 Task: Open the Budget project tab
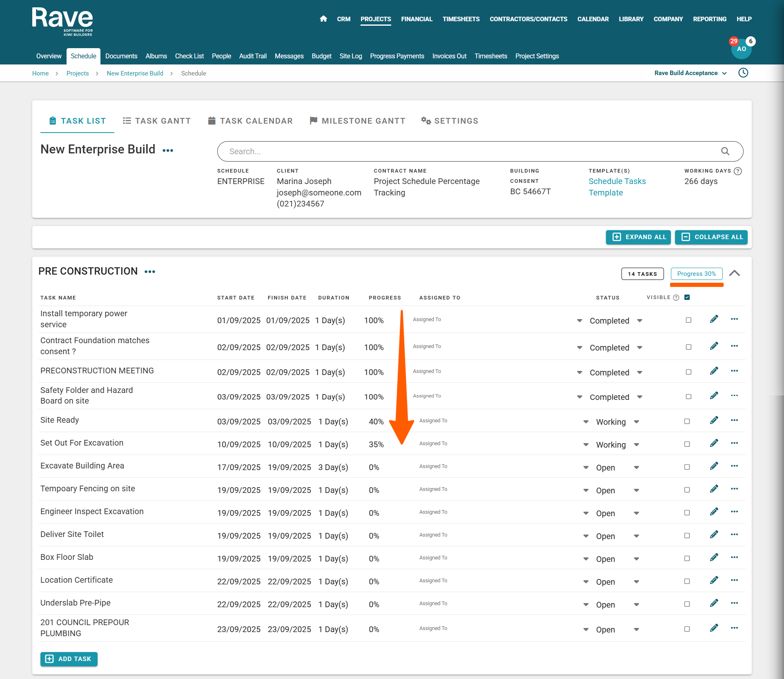tap(321, 56)
